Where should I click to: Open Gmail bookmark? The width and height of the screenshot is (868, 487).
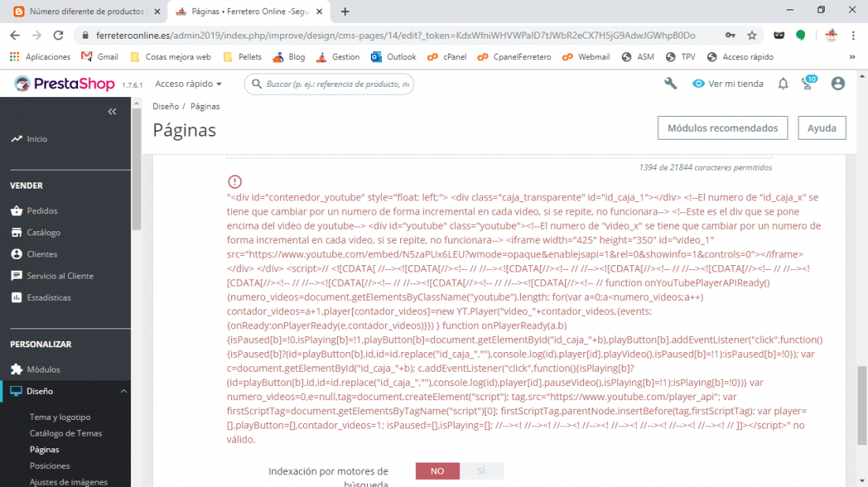100,57
